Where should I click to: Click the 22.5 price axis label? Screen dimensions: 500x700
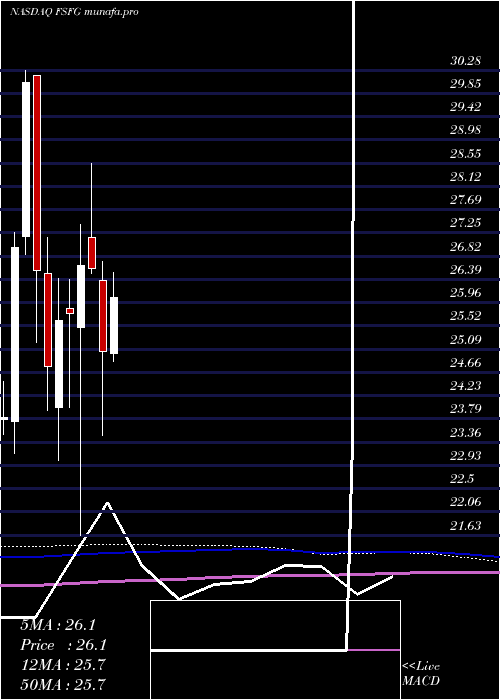462,479
